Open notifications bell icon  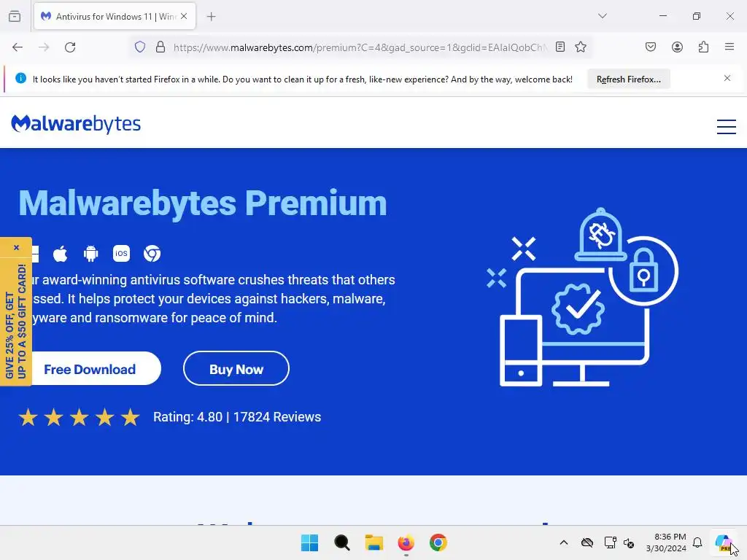[x=697, y=542]
